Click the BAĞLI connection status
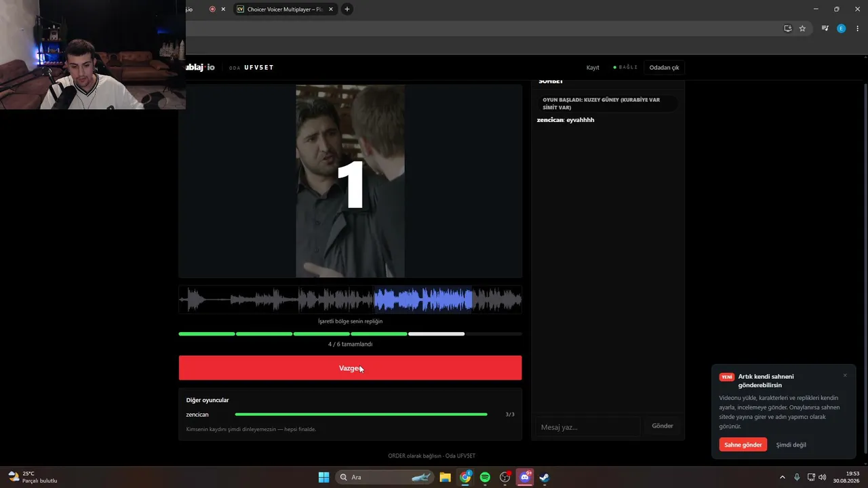 (x=625, y=68)
